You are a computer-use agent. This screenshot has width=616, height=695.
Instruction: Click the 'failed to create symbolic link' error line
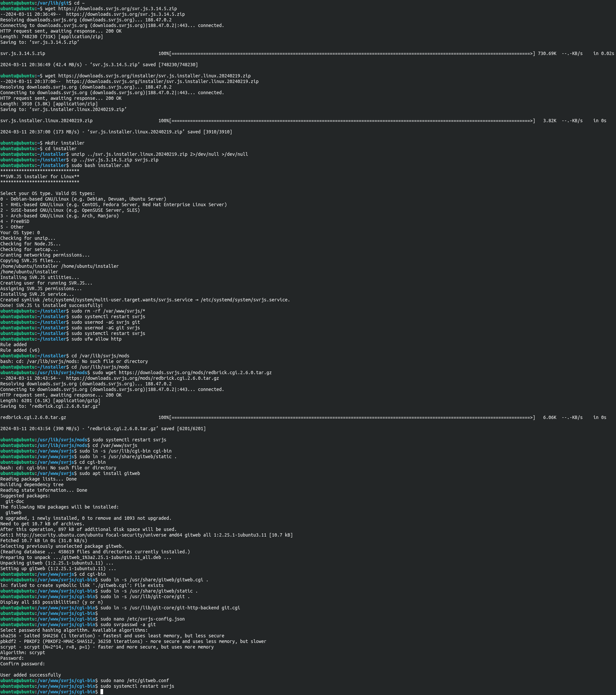coord(82,586)
